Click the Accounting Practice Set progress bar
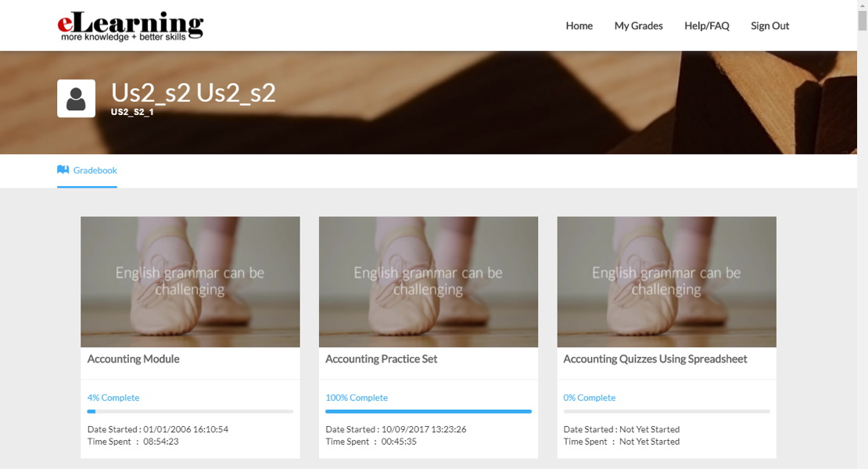Screen dimensions: 868x469 coord(428,411)
